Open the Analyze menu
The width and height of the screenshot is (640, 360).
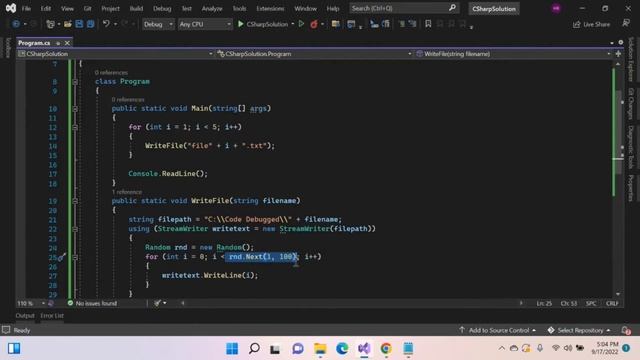212,8
